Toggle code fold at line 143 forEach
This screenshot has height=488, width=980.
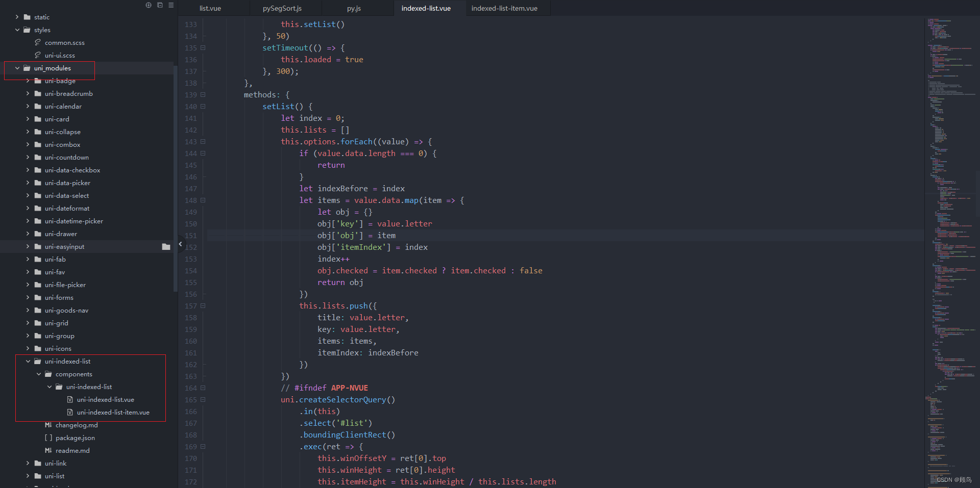pyautogui.click(x=203, y=142)
